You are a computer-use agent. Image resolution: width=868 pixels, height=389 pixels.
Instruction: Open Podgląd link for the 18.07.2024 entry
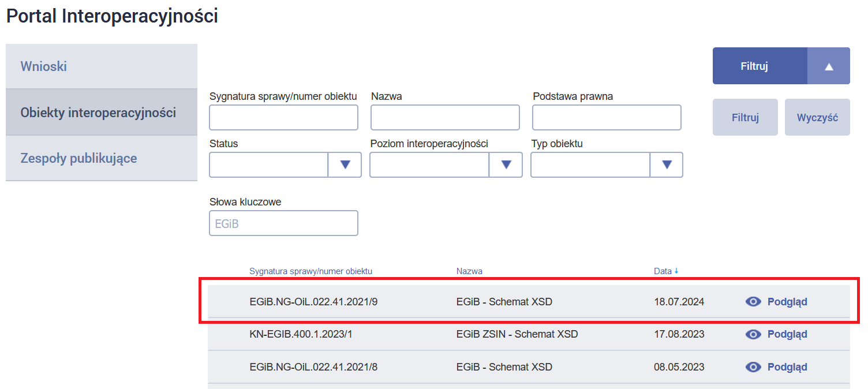click(787, 301)
